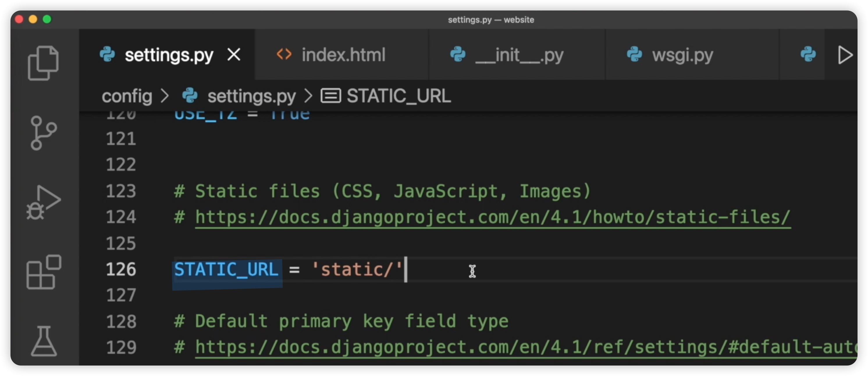This screenshot has width=868, height=376.
Task: Click empty line 125 number
Action: click(121, 244)
